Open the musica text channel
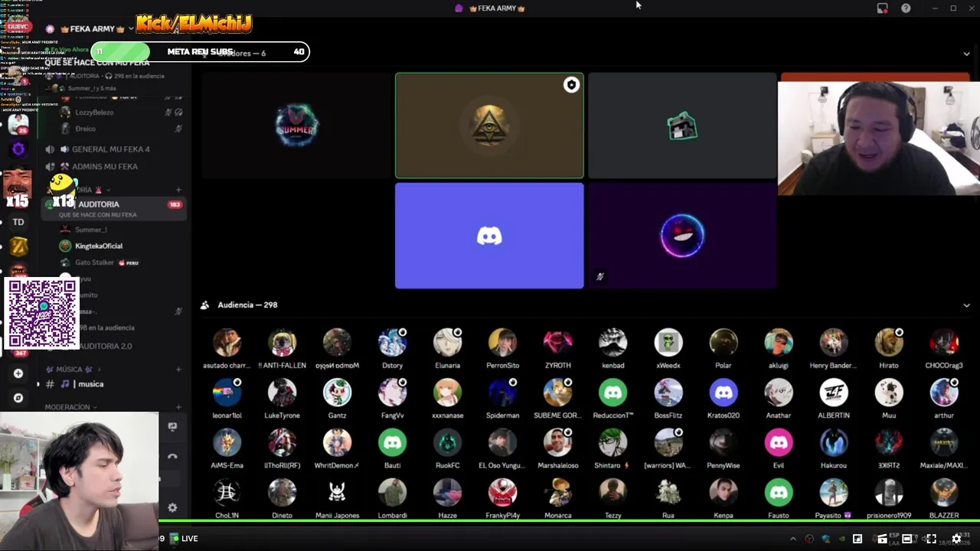980x551 pixels. click(90, 384)
